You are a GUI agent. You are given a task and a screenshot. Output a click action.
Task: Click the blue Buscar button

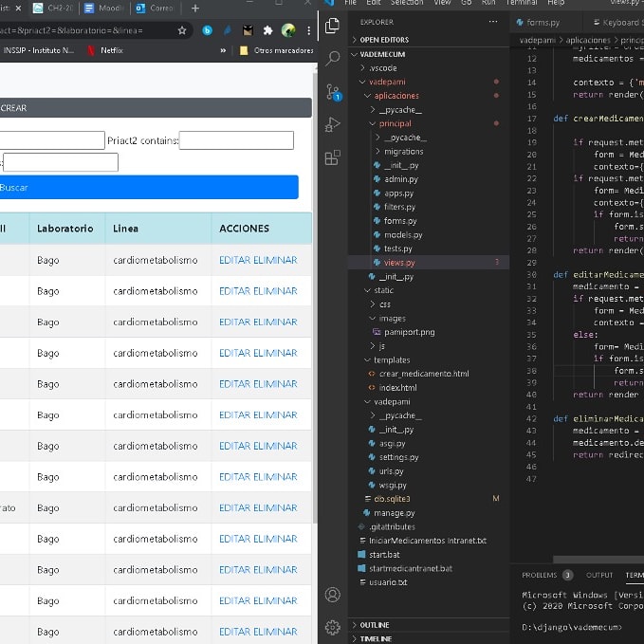pos(149,187)
